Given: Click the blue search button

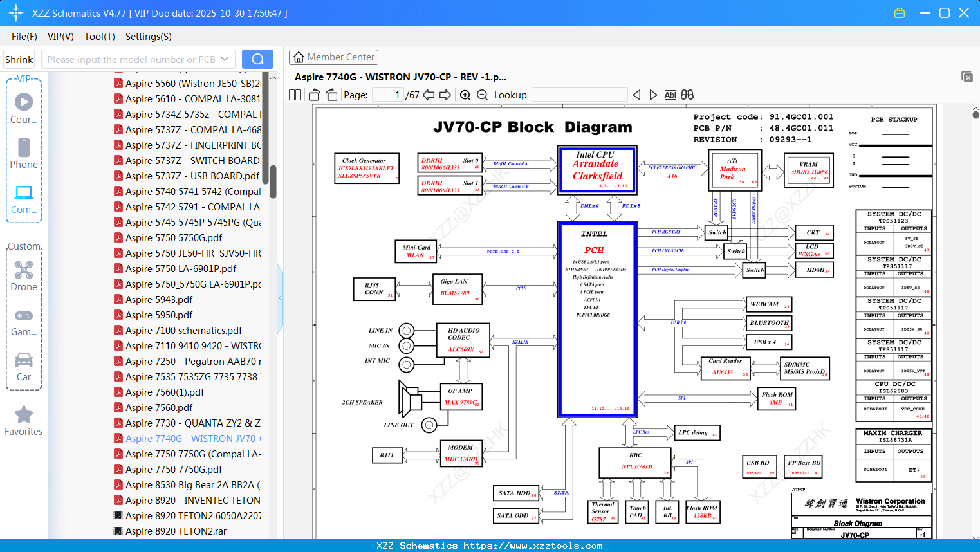Looking at the screenshot, I should tap(257, 59).
